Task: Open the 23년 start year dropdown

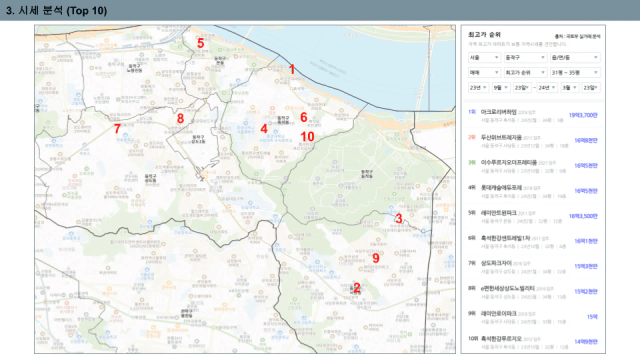Action: (478, 88)
